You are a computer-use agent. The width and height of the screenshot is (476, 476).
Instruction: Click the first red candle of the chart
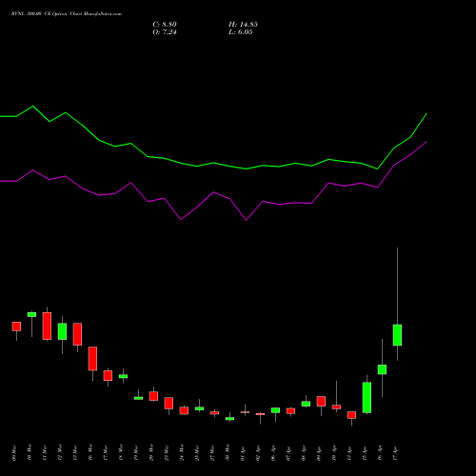[16, 327]
